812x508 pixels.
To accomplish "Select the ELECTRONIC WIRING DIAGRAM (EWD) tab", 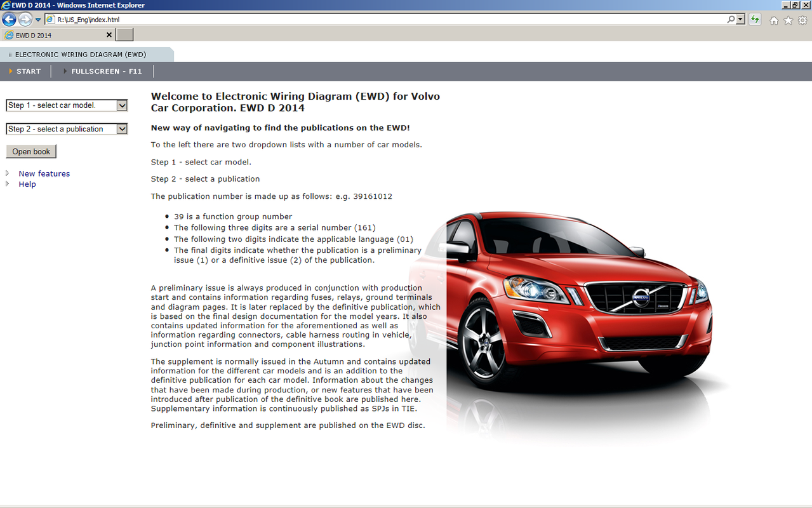I will tap(86, 55).
